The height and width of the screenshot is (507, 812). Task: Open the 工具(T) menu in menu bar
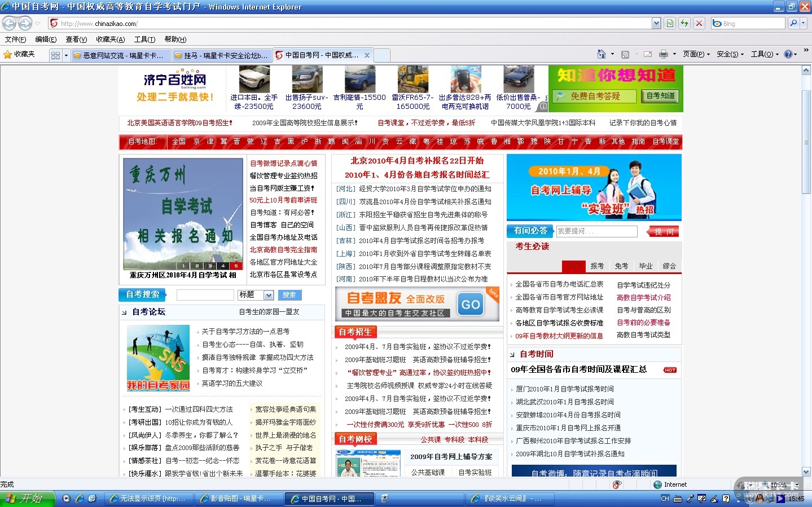pyautogui.click(x=144, y=39)
